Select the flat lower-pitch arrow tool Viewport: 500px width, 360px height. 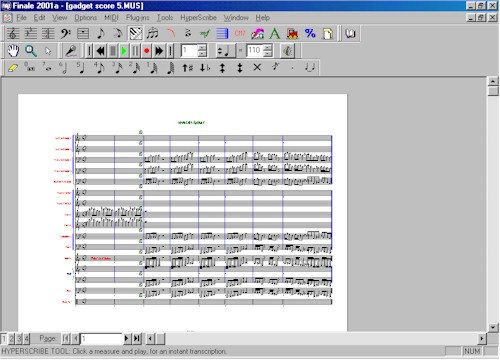pos(205,68)
